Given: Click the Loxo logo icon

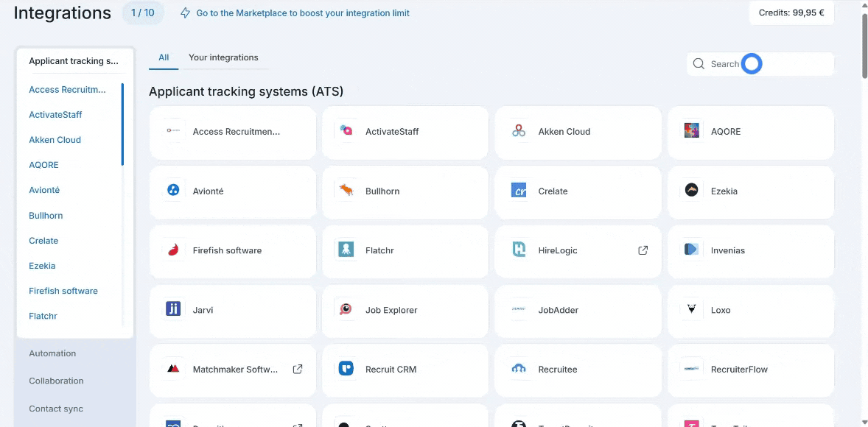Looking at the screenshot, I should coord(691,310).
